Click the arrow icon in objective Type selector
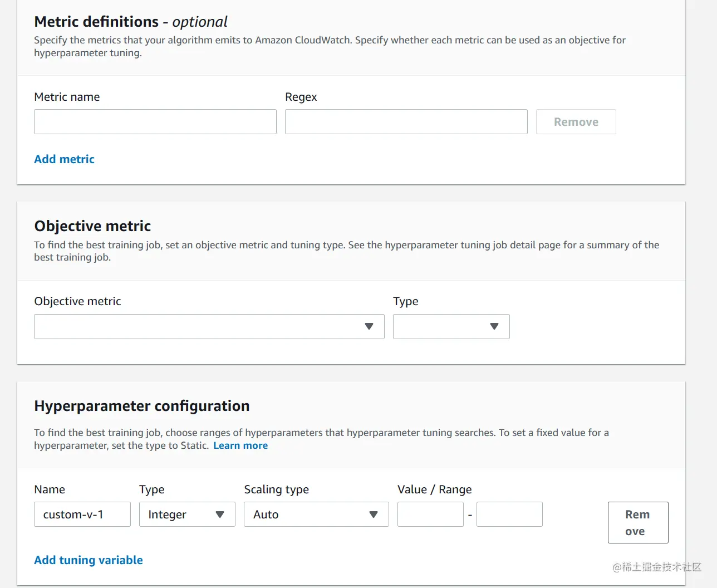 pos(494,326)
